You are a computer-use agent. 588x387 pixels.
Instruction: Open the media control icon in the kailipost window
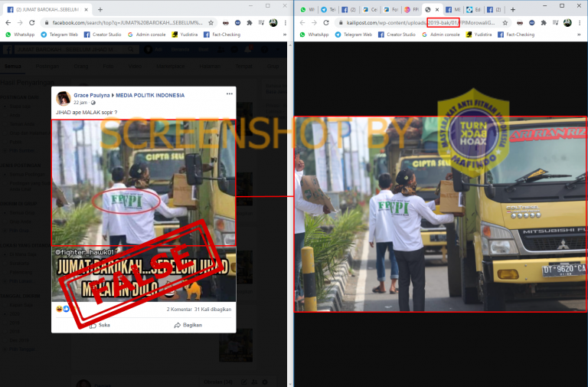(555, 23)
